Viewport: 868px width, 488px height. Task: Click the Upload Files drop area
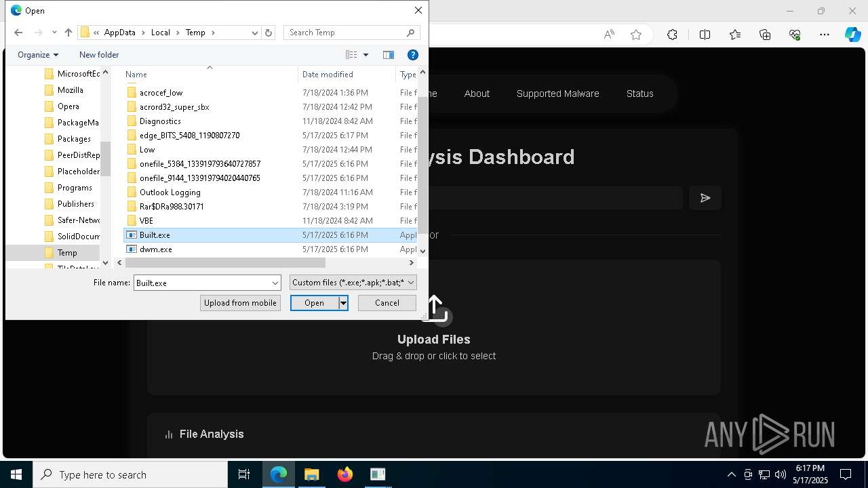[434, 327]
